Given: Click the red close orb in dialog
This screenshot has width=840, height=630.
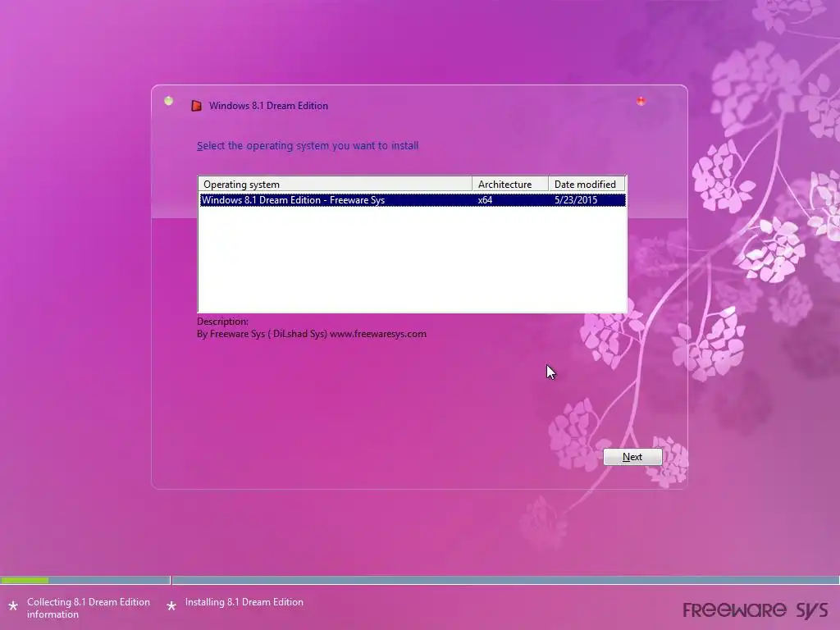Looking at the screenshot, I should click(641, 101).
